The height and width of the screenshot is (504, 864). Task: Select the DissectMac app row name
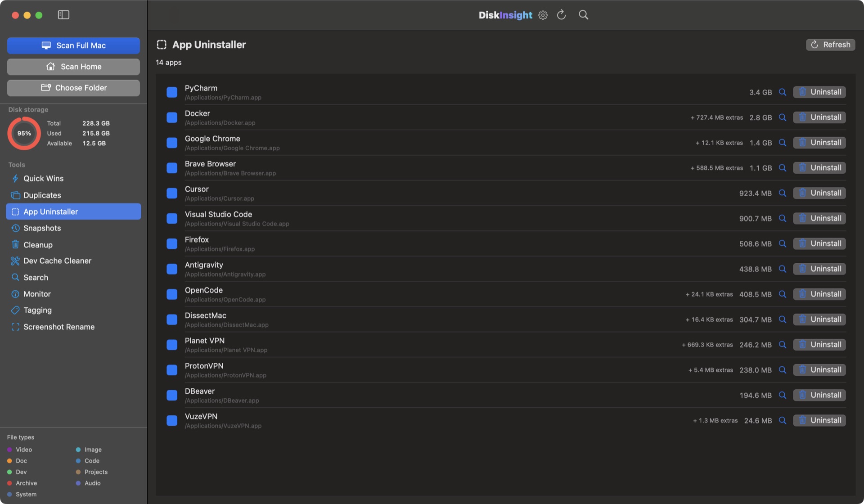[x=205, y=315]
